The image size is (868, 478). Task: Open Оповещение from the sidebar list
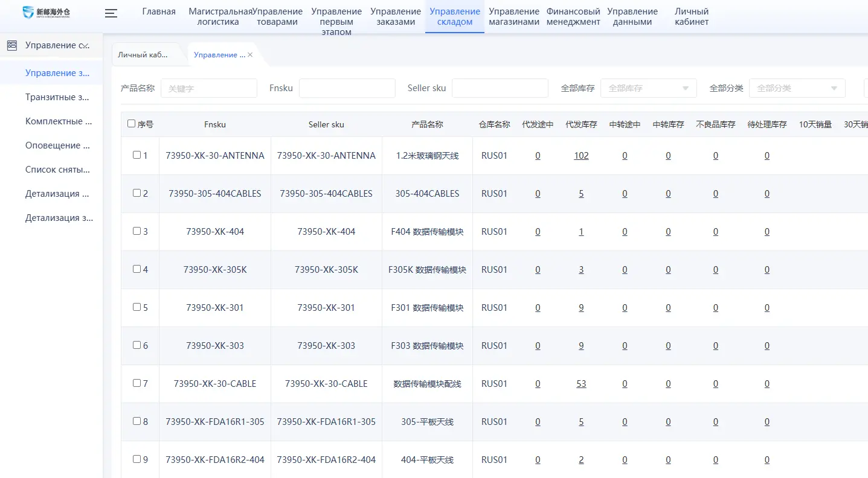[x=57, y=145]
